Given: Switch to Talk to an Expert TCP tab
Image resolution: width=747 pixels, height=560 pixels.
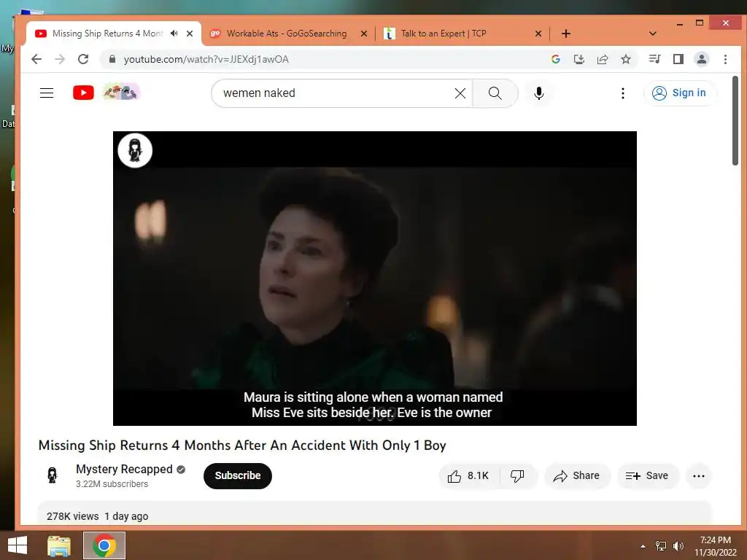Looking at the screenshot, I should click(443, 34).
